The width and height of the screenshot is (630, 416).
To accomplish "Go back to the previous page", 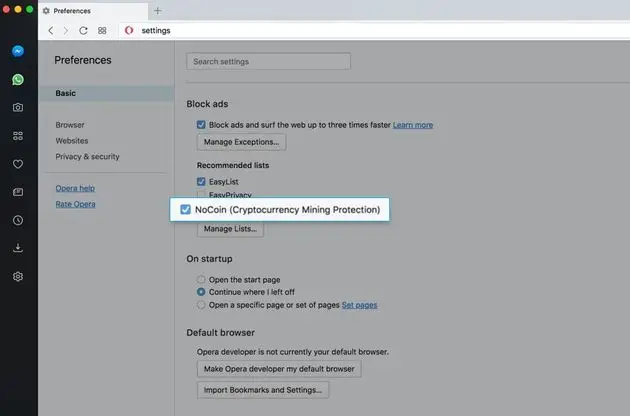I will [x=51, y=31].
